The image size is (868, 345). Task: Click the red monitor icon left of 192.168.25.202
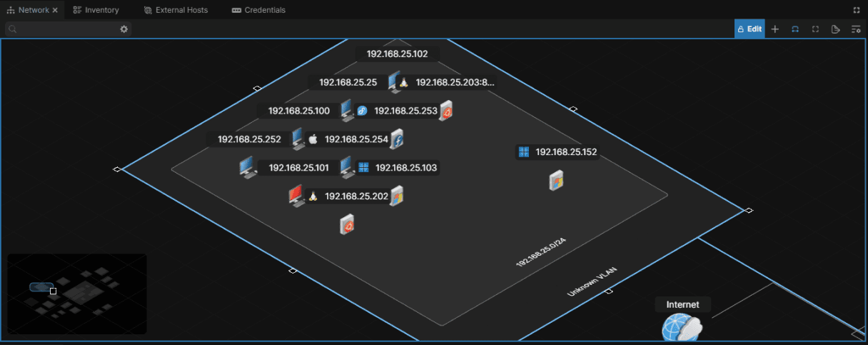click(297, 196)
